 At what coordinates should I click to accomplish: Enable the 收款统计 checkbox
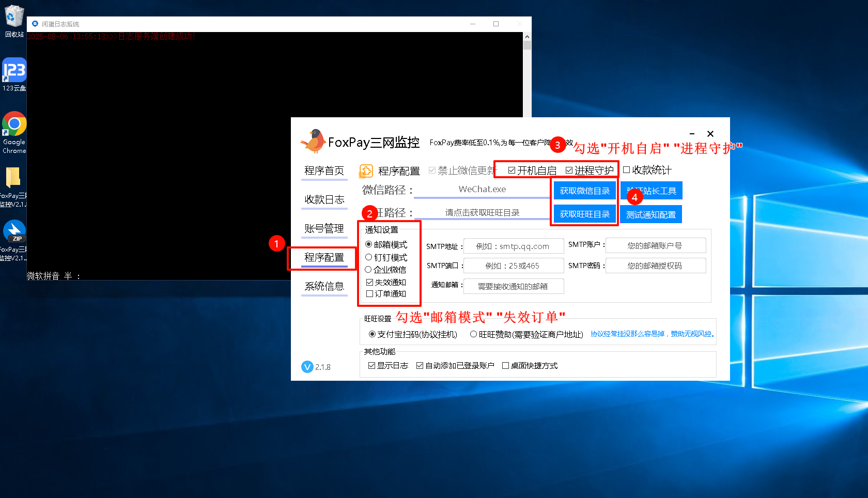point(627,170)
